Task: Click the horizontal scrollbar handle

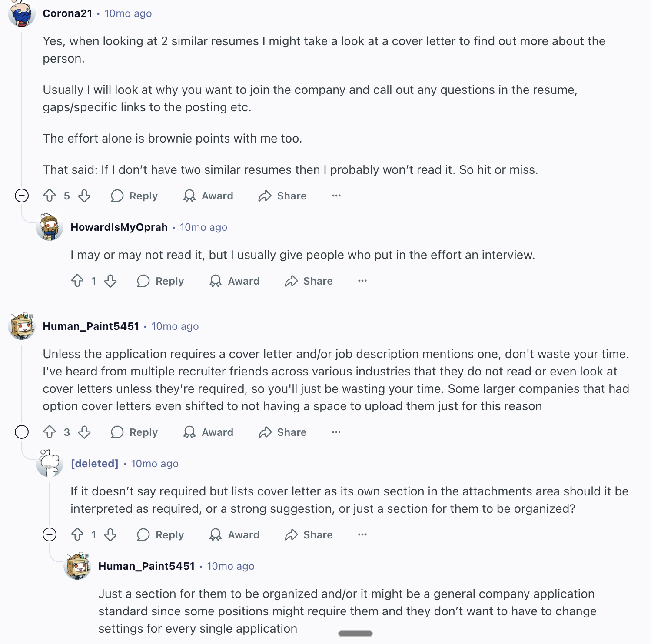Action: (355, 634)
